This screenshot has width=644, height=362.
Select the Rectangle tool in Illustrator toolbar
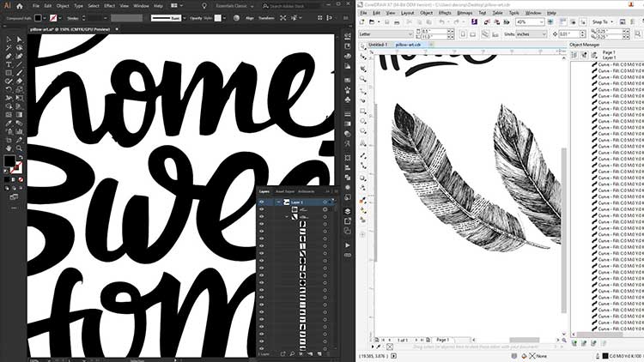click(x=9, y=73)
